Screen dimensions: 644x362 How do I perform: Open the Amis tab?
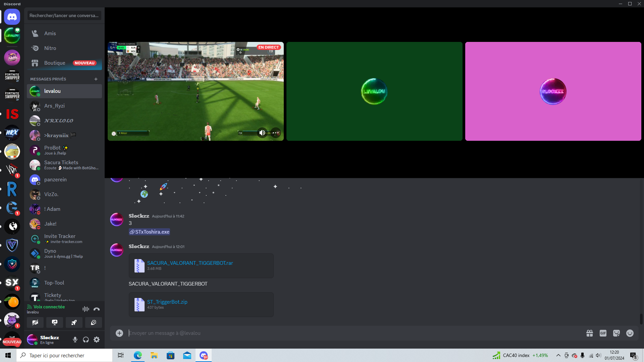click(64, 34)
